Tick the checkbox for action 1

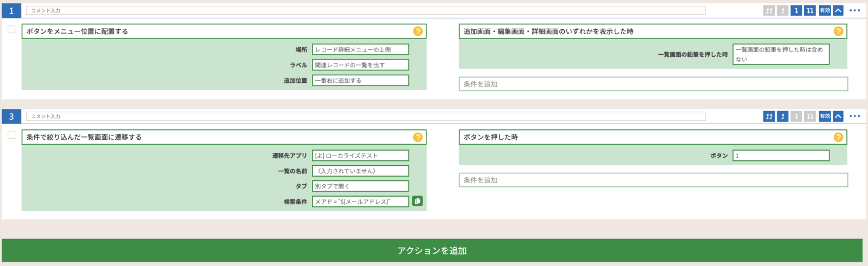point(11,29)
